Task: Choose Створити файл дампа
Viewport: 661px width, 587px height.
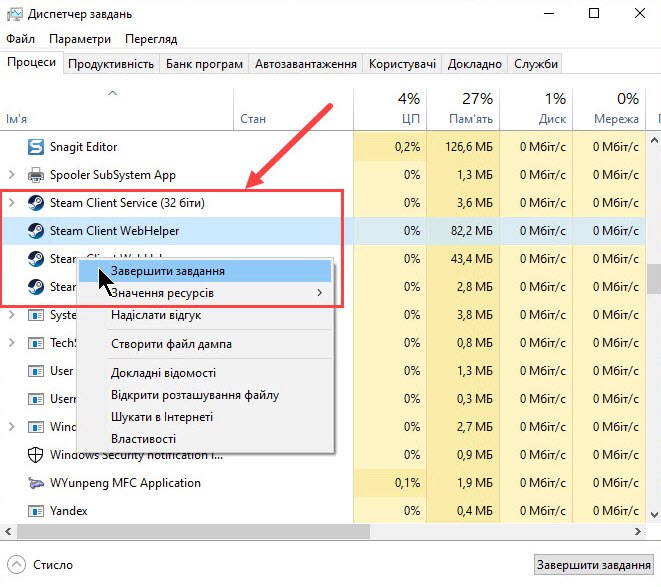Action: [205, 344]
